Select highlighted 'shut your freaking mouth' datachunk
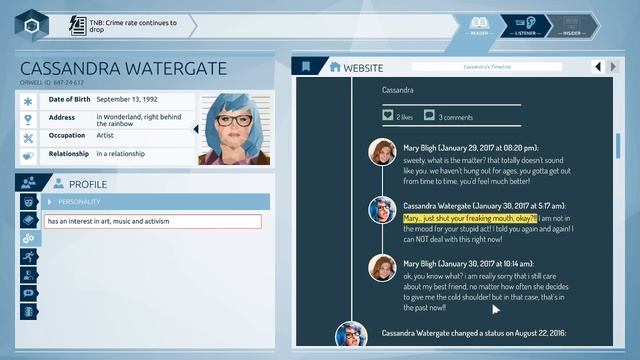The height and width of the screenshot is (360, 640). click(470, 218)
